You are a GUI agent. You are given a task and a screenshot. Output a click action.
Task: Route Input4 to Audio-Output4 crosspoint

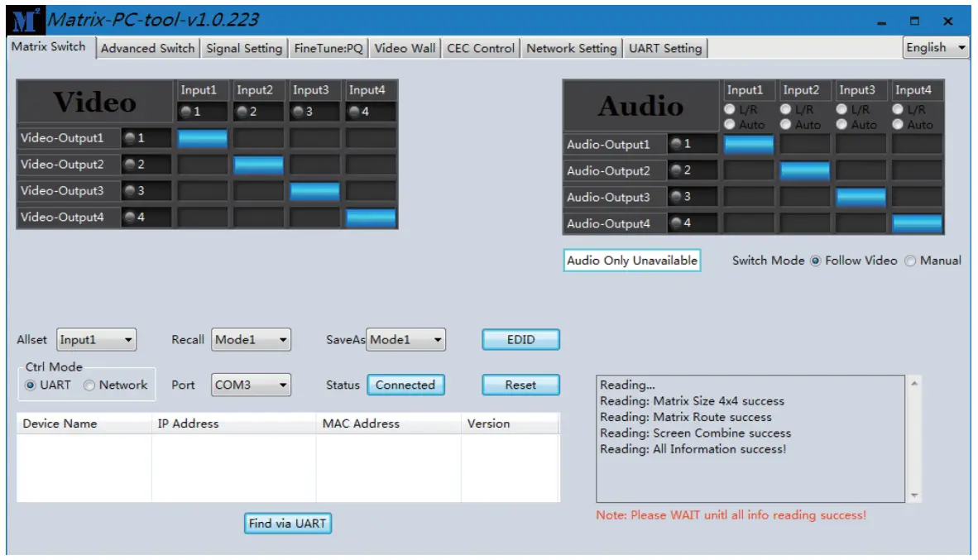click(x=916, y=223)
